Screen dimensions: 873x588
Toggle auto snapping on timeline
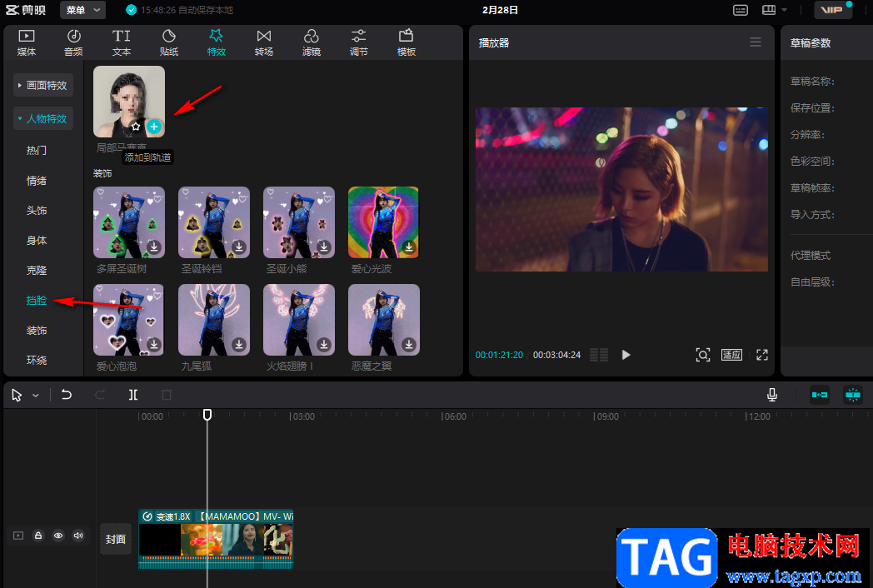853,395
